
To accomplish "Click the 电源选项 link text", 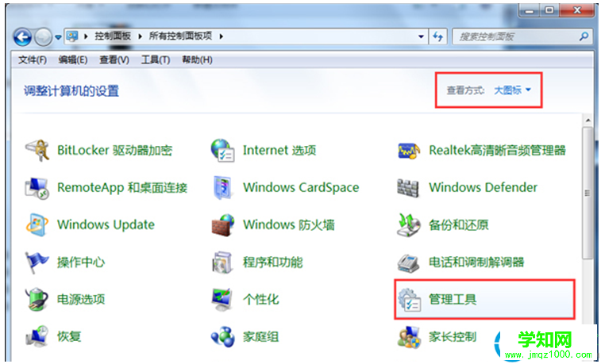I will (81, 299).
